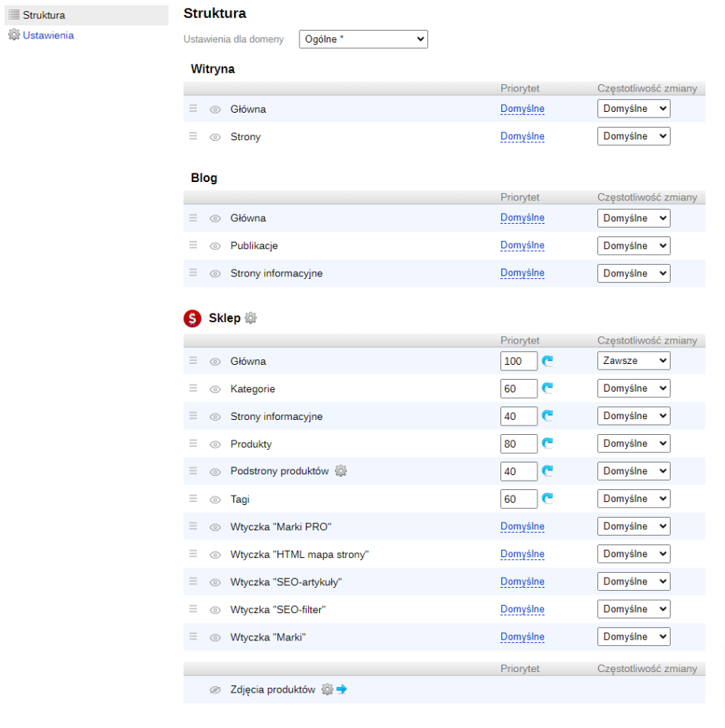Screen dimensions: 725x728
Task: Toggle visibility eye for Blog Główna
Action: coord(215,218)
